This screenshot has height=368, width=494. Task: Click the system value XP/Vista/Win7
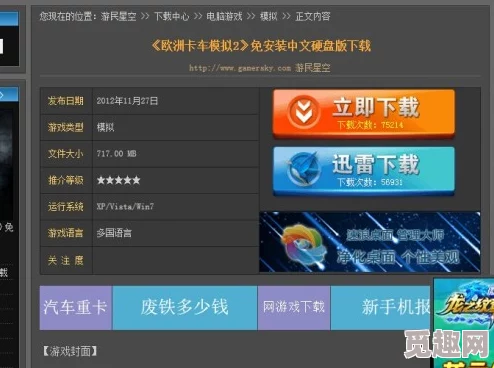pyautogui.click(x=125, y=207)
